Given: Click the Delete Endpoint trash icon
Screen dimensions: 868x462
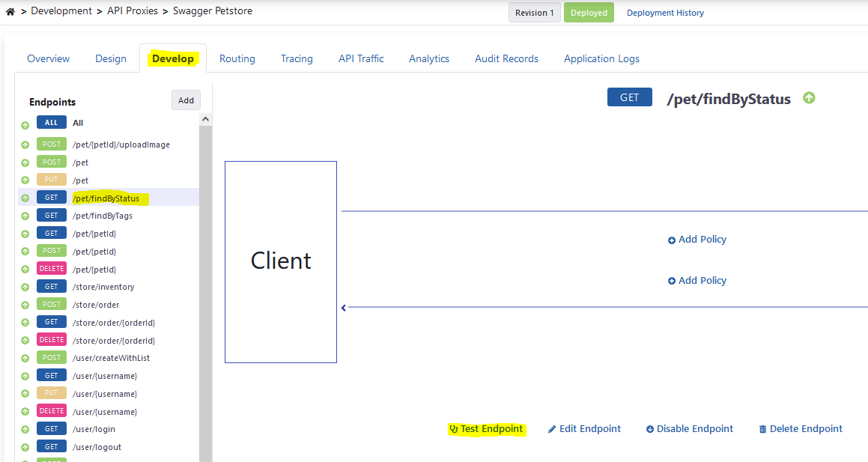Looking at the screenshot, I should point(762,428).
